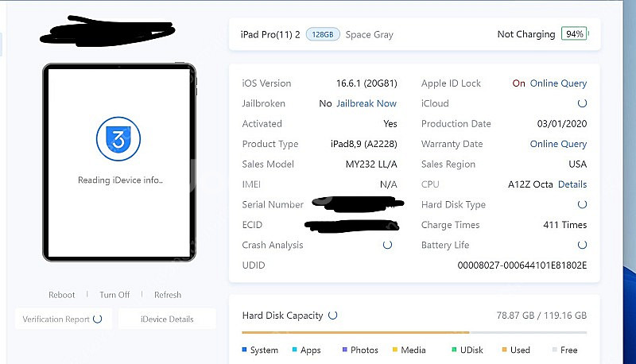Screen dimensions: 636x364
Task: Open iDevice Details
Action: click(167, 319)
